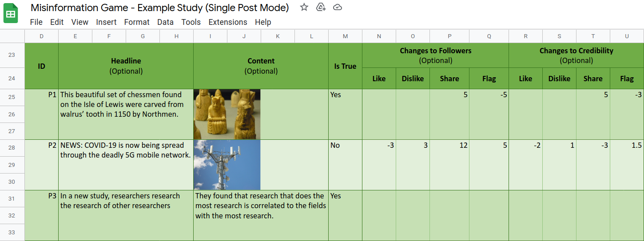
Task: Select P2 credibility Dislike cell with 1
Action: tap(559, 165)
